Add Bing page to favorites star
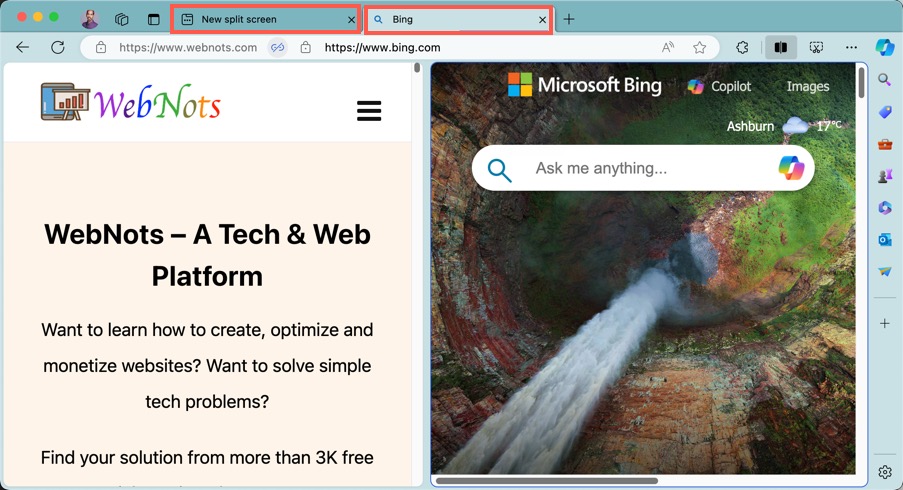 click(x=700, y=47)
